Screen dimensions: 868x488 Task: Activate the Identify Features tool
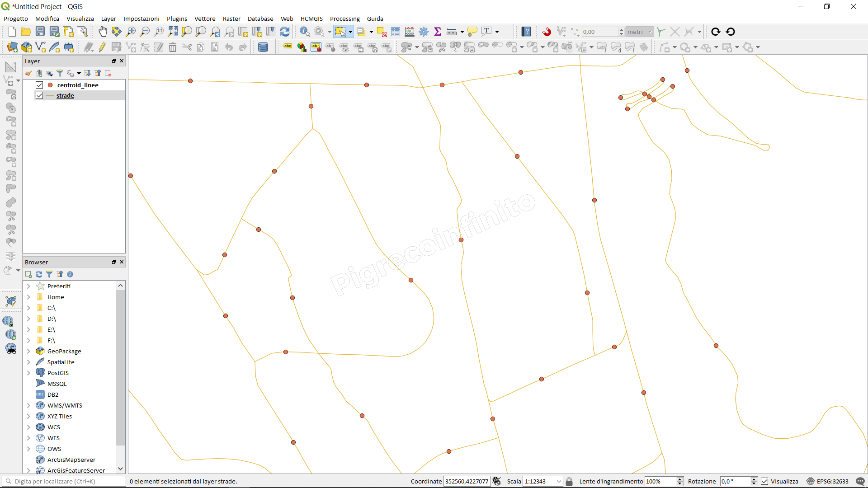(x=305, y=32)
